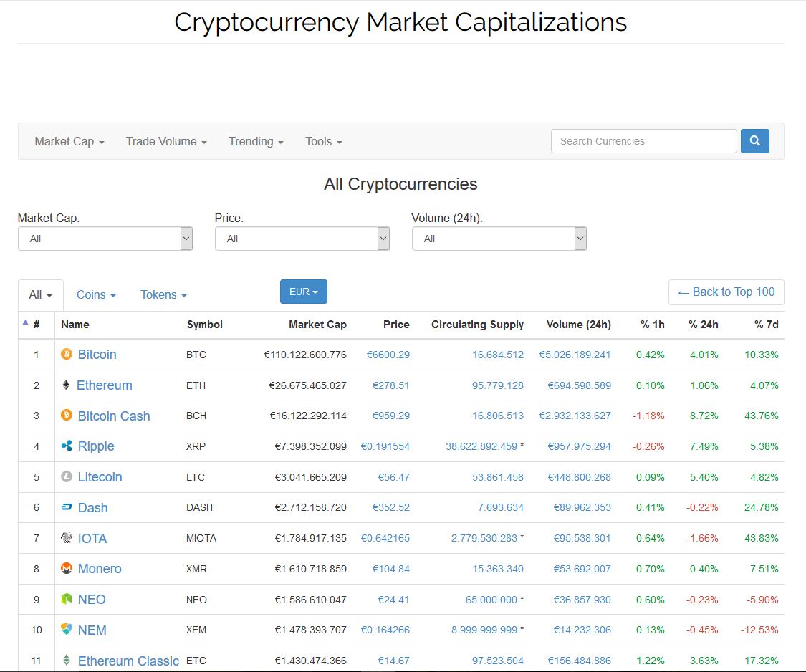Sort table by Name column header

coord(75,325)
